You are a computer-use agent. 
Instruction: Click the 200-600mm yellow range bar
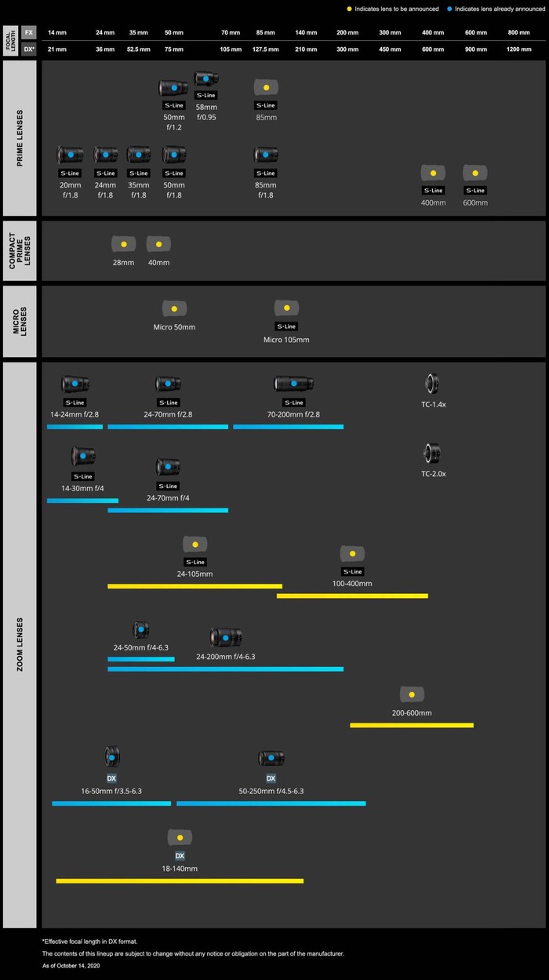(412, 725)
